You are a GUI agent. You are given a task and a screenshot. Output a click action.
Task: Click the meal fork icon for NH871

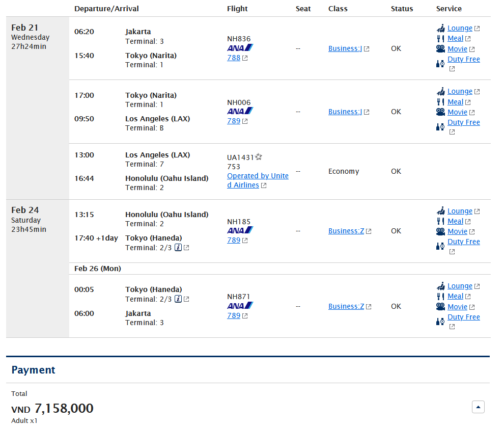[x=440, y=297]
